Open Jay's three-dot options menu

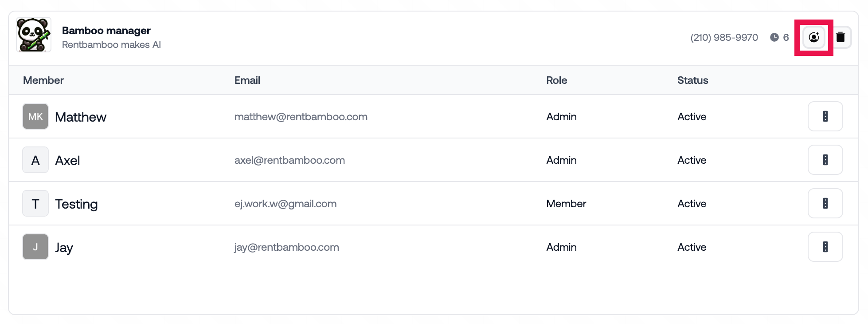click(x=825, y=247)
